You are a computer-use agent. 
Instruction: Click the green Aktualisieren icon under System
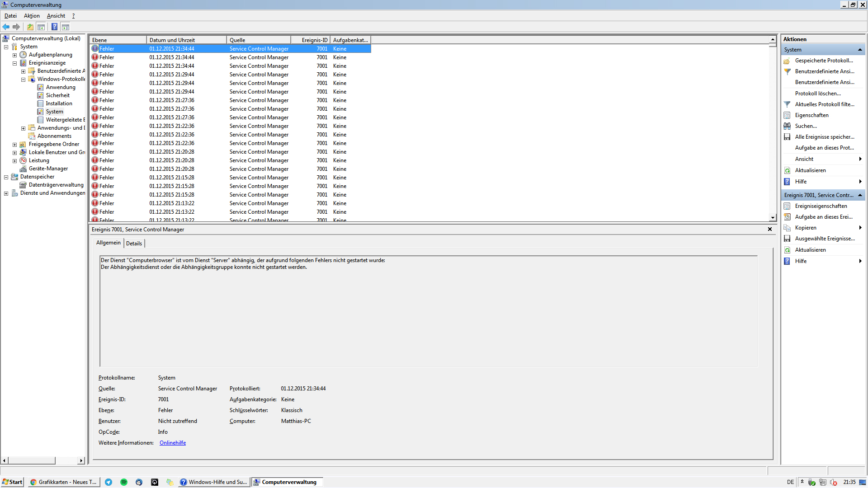pyautogui.click(x=787, y=170)
